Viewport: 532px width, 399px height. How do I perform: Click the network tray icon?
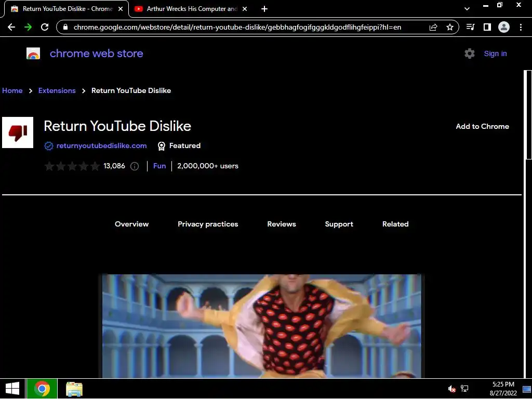click(x=464, y=389)
